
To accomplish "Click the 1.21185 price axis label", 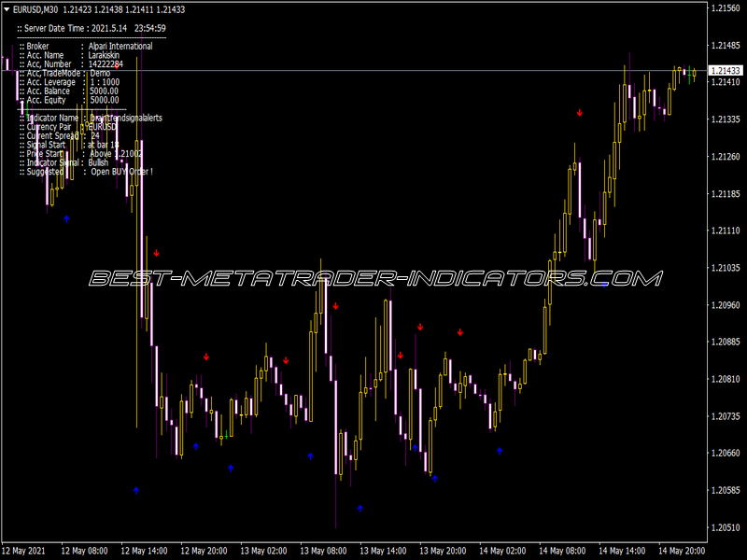I will click(726, 193).
